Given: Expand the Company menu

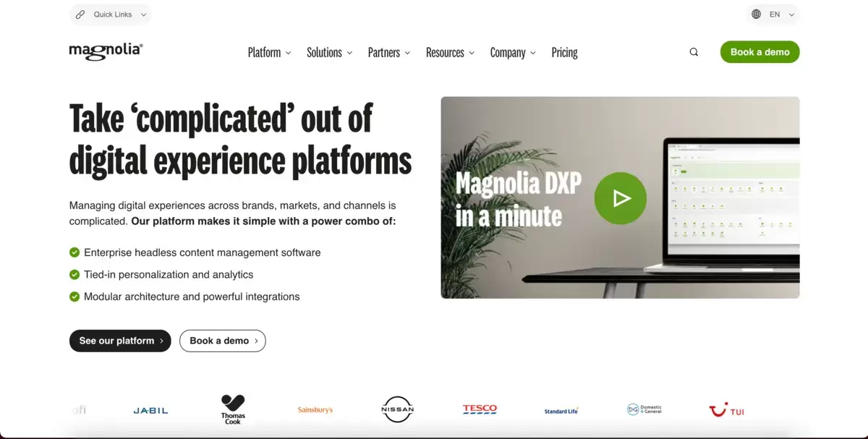Looking at the screenshot, I should click(x=513, y=52).
